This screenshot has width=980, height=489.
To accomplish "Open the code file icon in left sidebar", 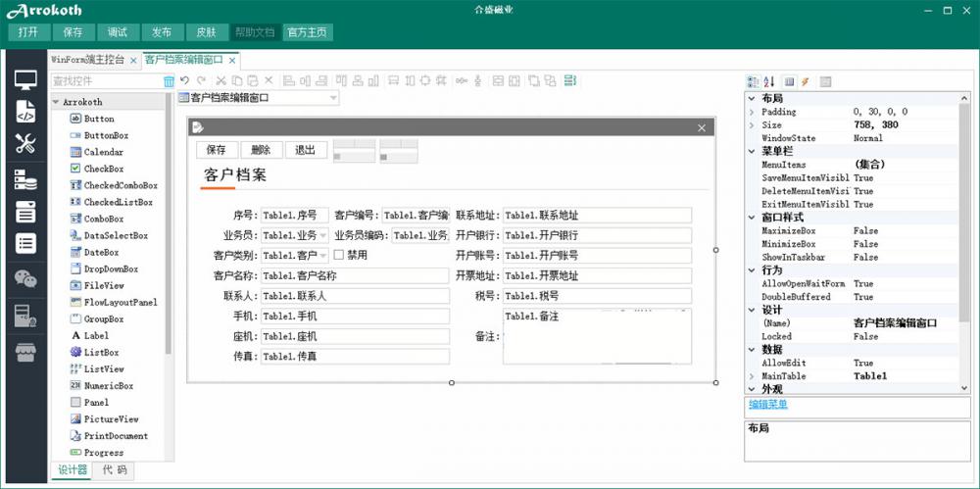I will pos(25,112).
